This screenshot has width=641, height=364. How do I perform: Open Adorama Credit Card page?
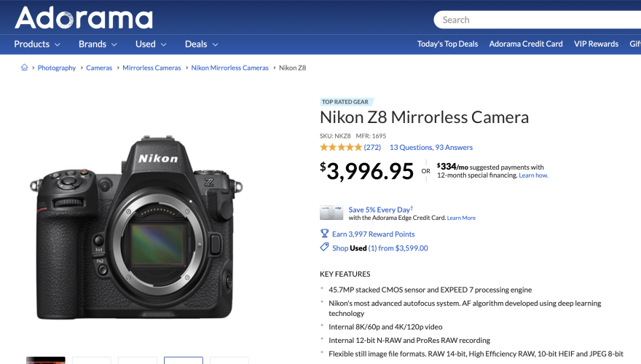[x=526, y=44]
